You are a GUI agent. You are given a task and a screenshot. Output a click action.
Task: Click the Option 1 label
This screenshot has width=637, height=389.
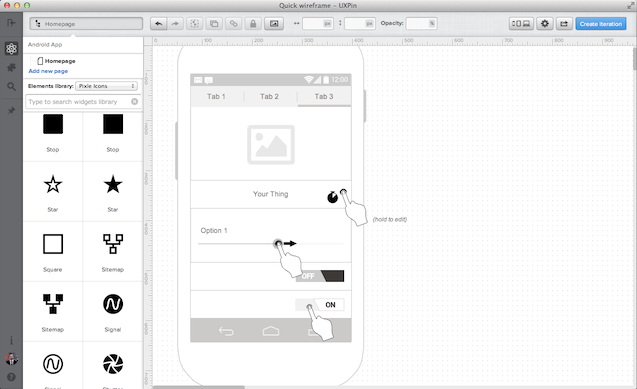[x=214, y=230]
